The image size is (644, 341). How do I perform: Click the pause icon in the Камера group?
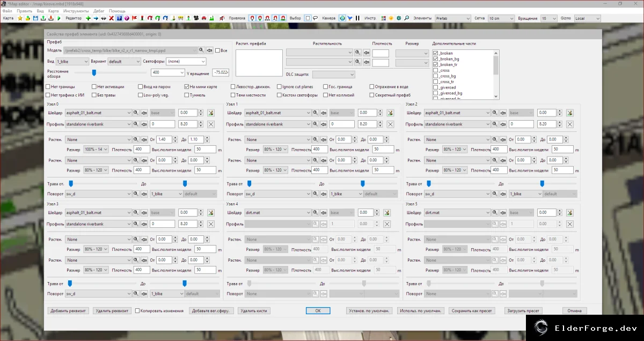[357, 18]
